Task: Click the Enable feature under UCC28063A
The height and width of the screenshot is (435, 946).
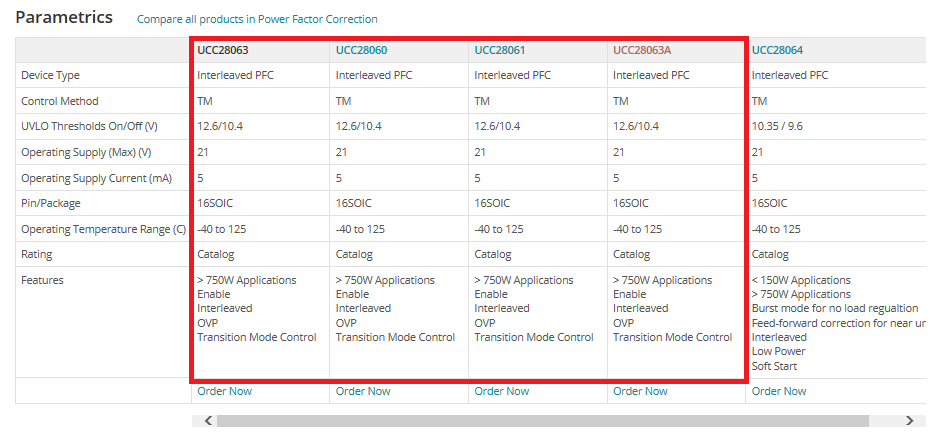Action: [x=629, y=294]
